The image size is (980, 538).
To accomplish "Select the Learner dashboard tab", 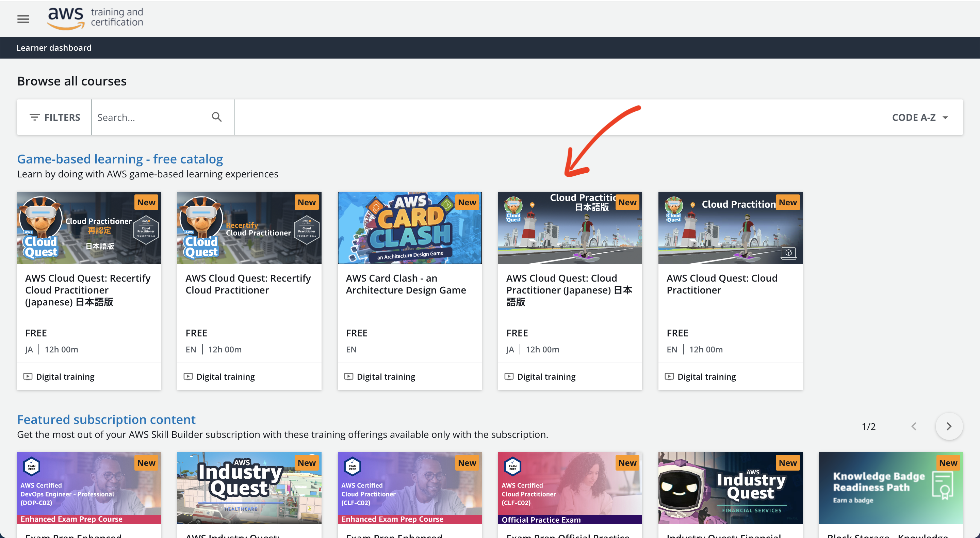I will 54,48.
